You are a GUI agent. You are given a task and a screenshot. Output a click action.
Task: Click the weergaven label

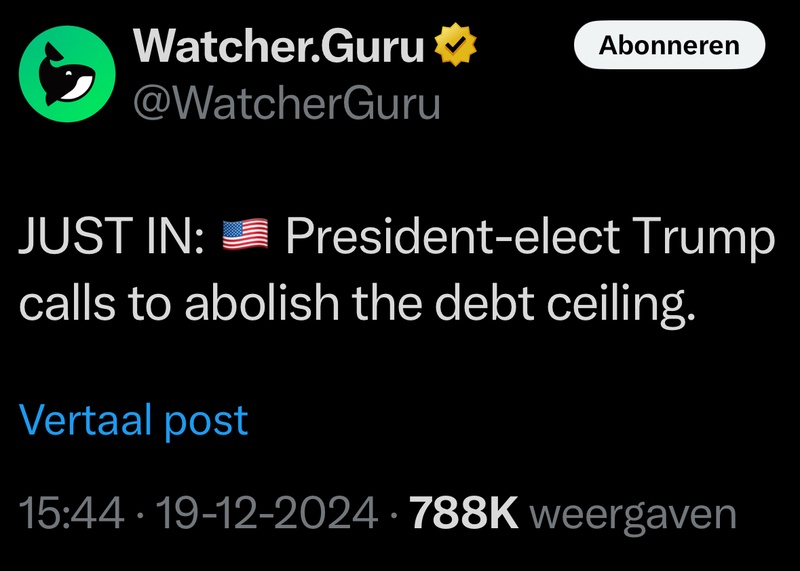coord(632,516)
